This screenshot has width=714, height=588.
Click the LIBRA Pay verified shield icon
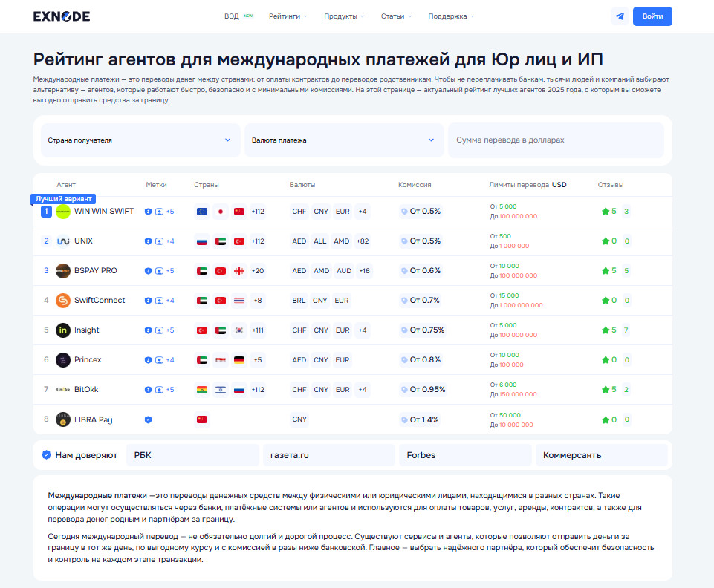tap(148, 419)
